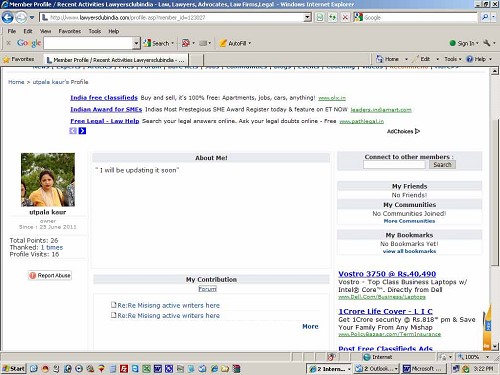This screenshot has height=375, width=500.
Task: Open the Report Abuse icon button
Action: 50,275
